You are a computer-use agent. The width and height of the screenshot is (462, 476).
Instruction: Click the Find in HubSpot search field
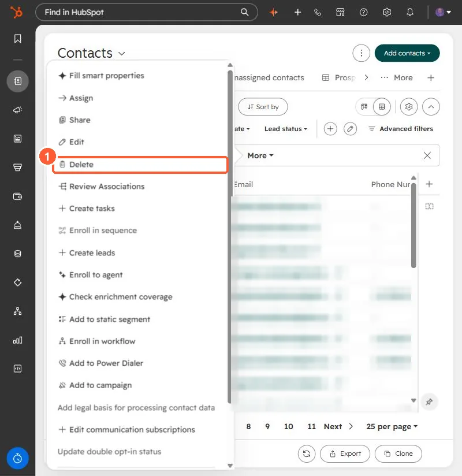(x=147, y=12)
